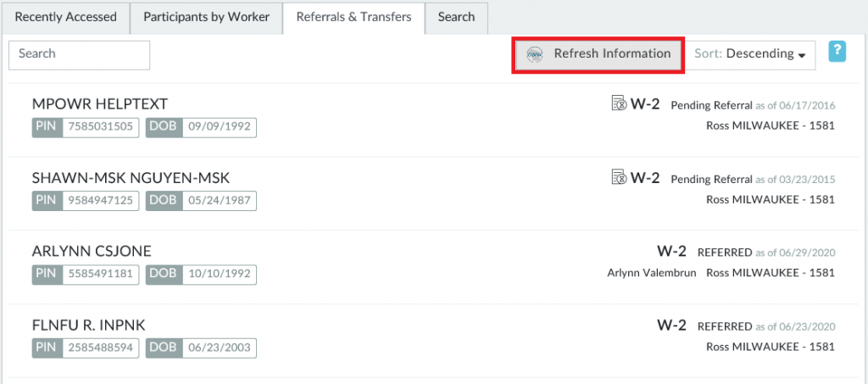
Task: Open the Participants by Worker tab
Action: coord(206,17)
